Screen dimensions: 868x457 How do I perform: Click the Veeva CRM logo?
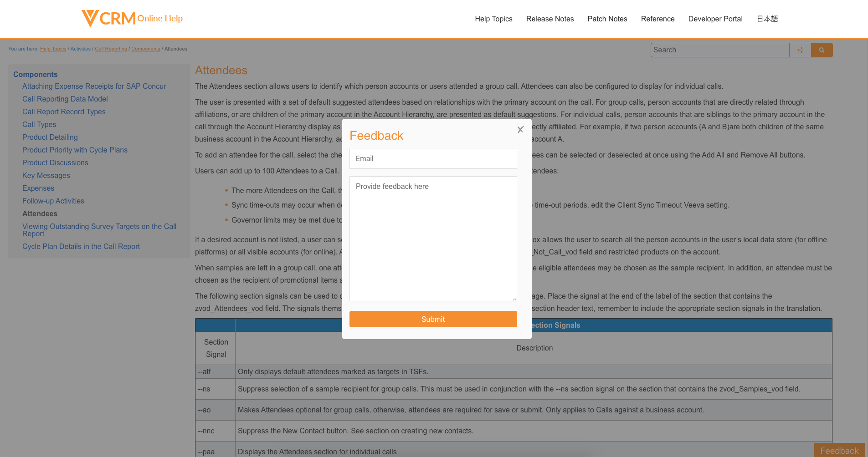pos(109,19)
